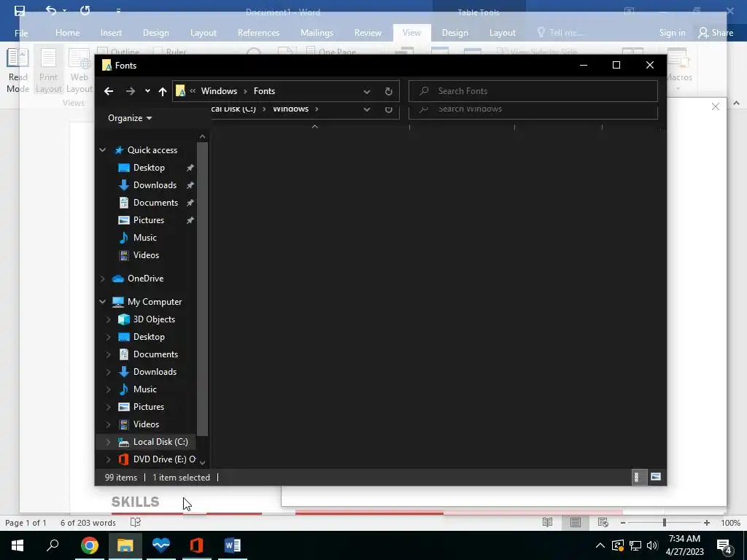Go back in Fonts window
747x560 pixels.
pyautogui.click(x=109, y=91)
